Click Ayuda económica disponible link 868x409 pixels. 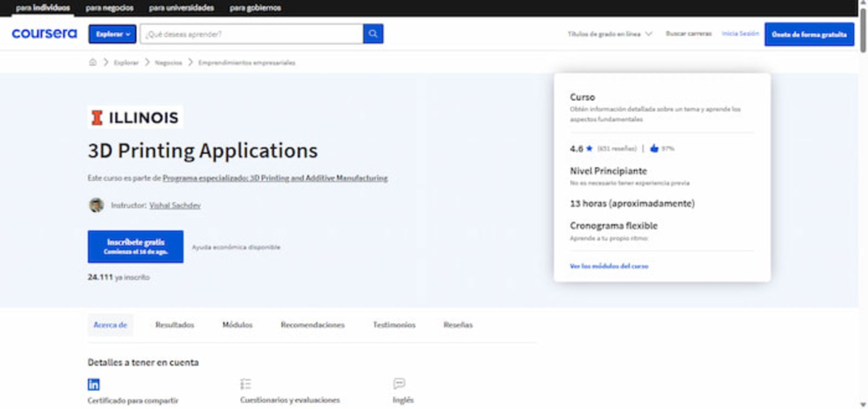pyautogui.click(x=236, y=247)
